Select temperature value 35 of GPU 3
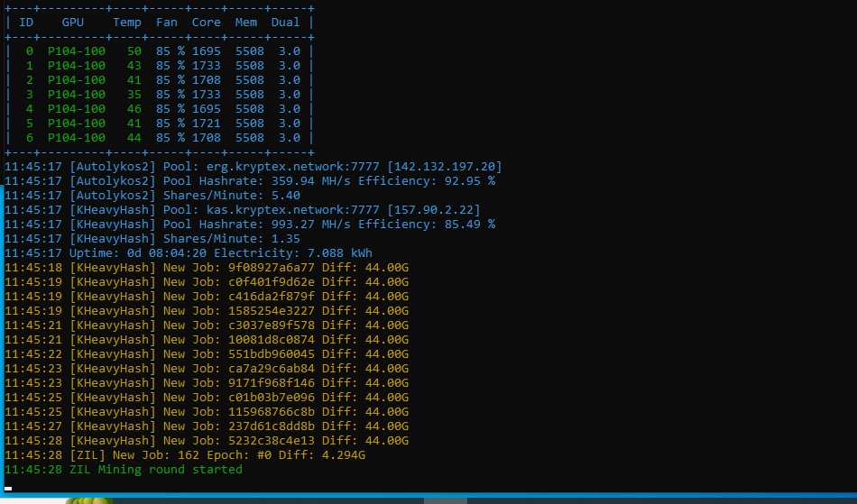 (x=134, y=95)
